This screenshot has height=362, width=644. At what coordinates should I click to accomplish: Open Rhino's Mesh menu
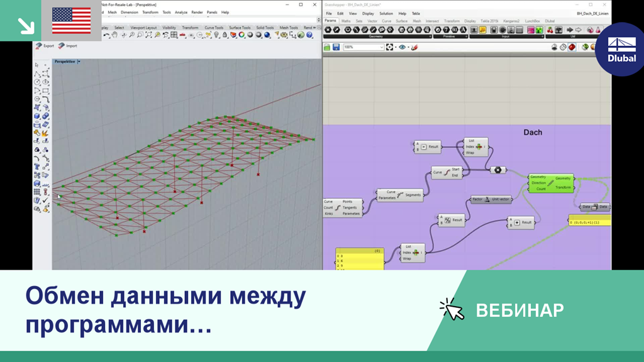112,13
